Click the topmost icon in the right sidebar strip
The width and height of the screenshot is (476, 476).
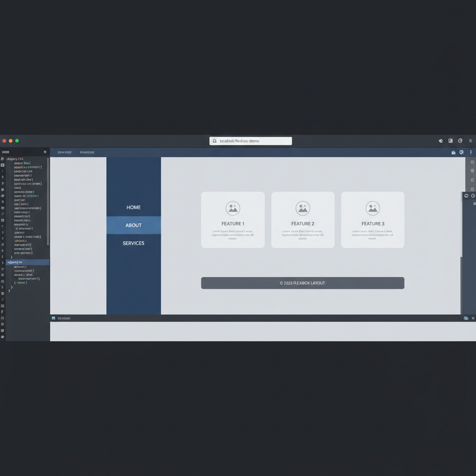point(472,162)
